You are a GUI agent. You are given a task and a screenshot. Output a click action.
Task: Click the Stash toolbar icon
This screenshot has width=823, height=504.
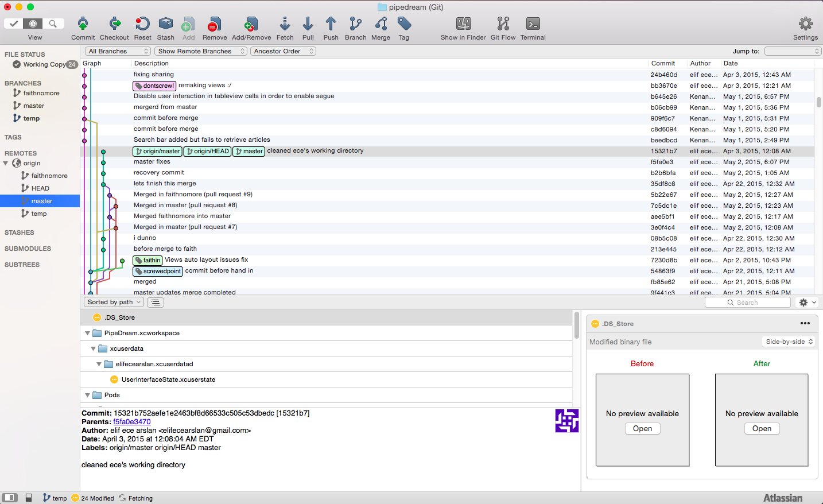pos(165,24)
